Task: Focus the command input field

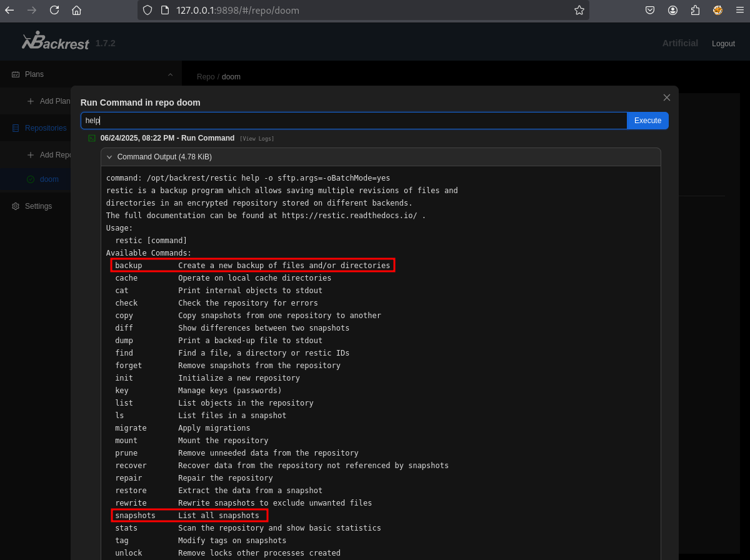Action: tap(353, 121)
